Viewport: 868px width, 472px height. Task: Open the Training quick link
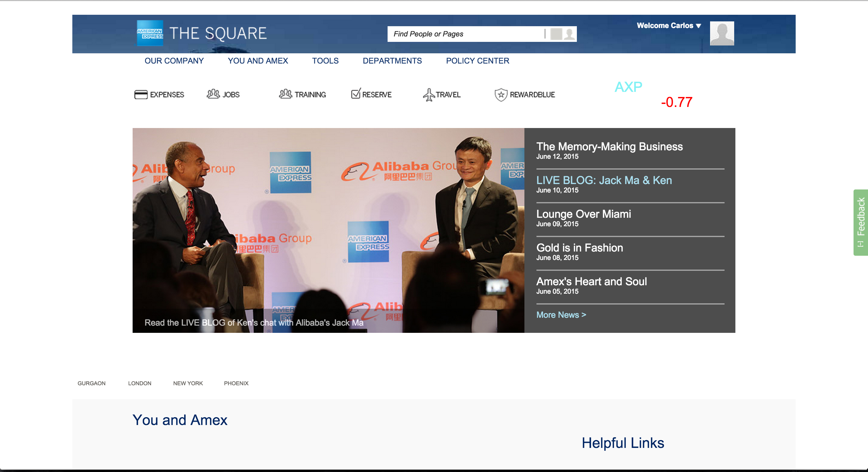click(302, 94)
